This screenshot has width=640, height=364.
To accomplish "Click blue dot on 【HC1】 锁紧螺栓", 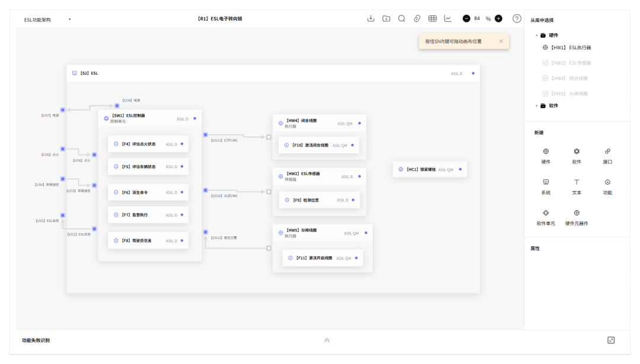I will coord(460,169).
